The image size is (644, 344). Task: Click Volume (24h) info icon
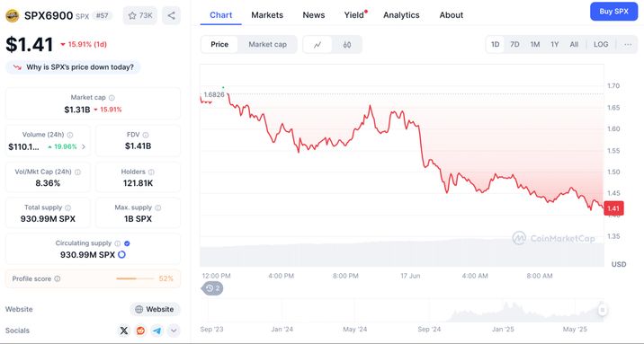click(70, 135)
